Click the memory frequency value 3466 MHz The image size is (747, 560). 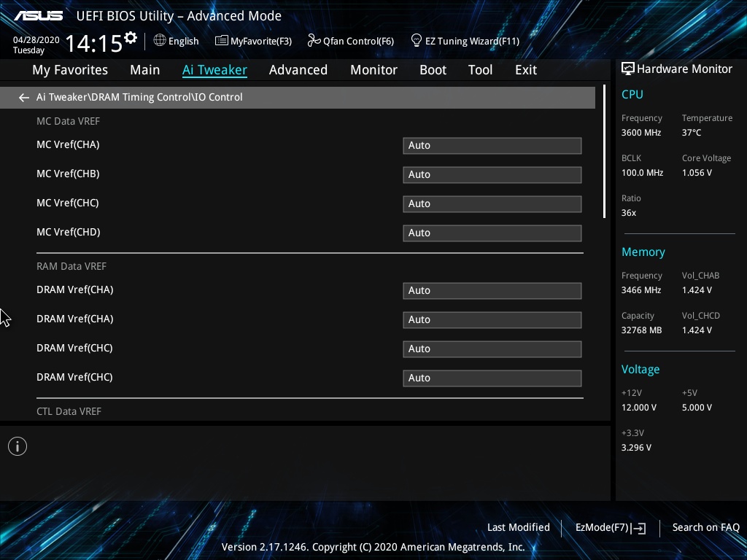pos(641,290)
